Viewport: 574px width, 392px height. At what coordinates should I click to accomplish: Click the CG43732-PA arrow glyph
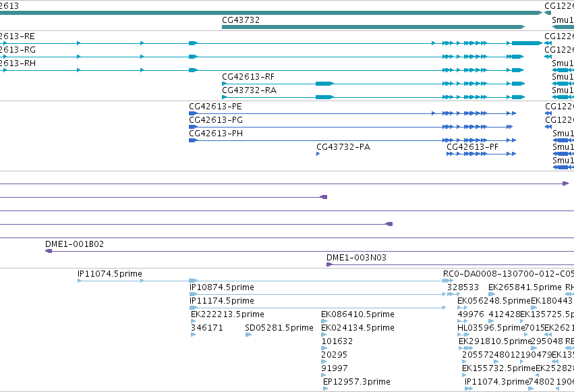pos(318,154)
